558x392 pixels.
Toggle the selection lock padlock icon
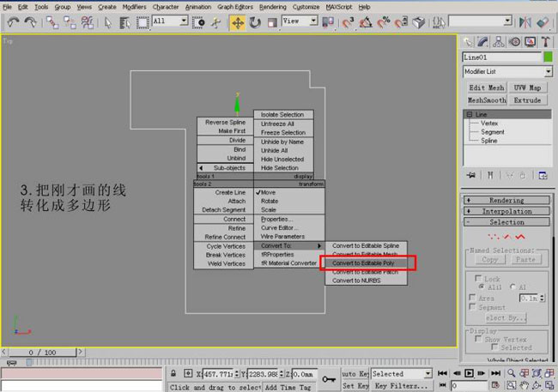[x=173, y=373]
